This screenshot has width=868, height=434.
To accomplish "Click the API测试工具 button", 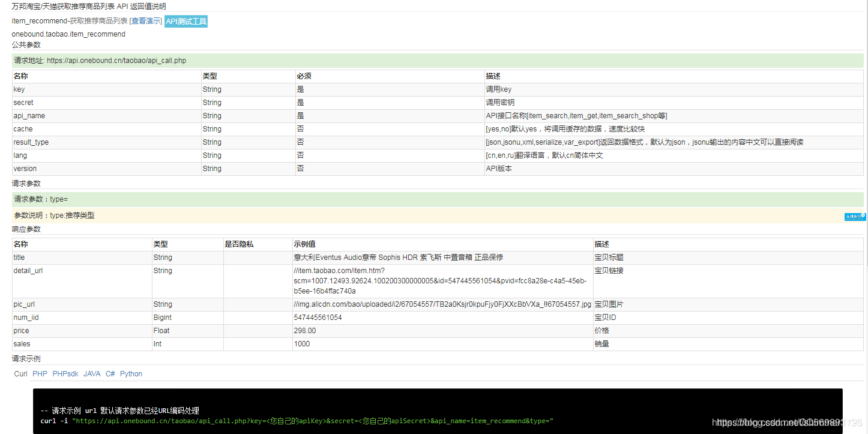I will pyautogui.click(x=186, y=22).
